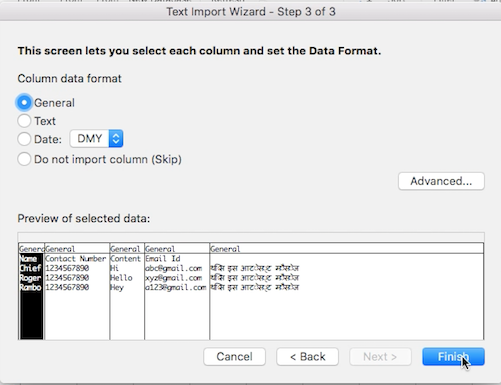Click the disabled Next button

pos(380,357)
